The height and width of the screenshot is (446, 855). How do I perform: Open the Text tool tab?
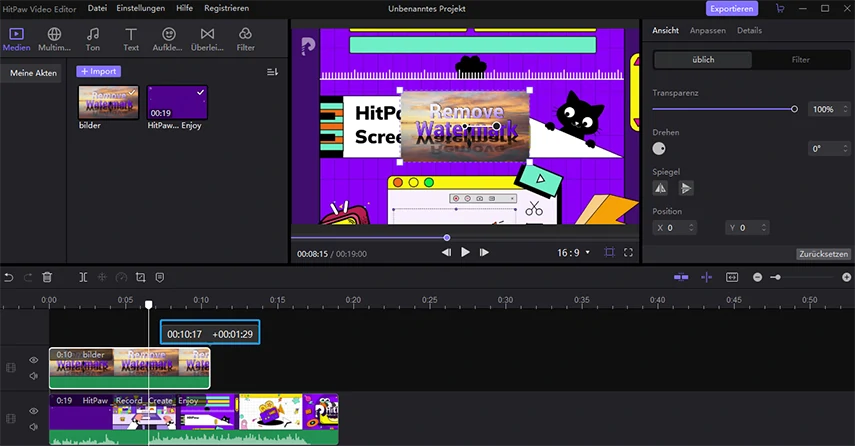coord(131,40)
